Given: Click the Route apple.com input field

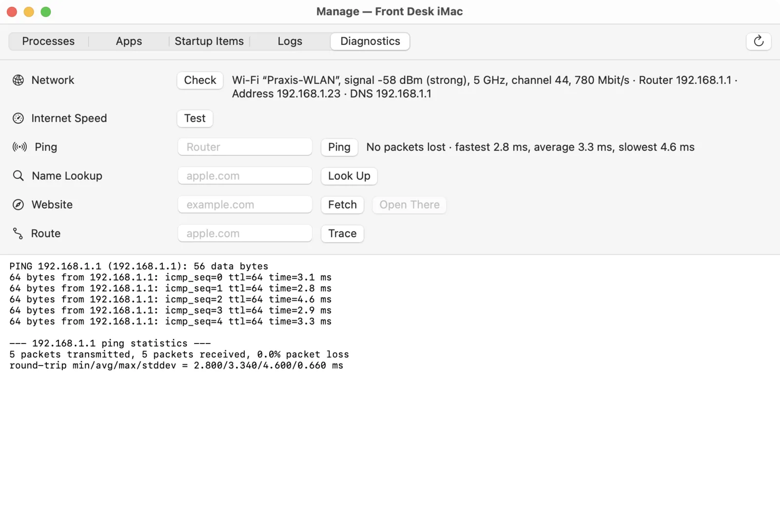Looking at the screenshot, I should [245, 233].
